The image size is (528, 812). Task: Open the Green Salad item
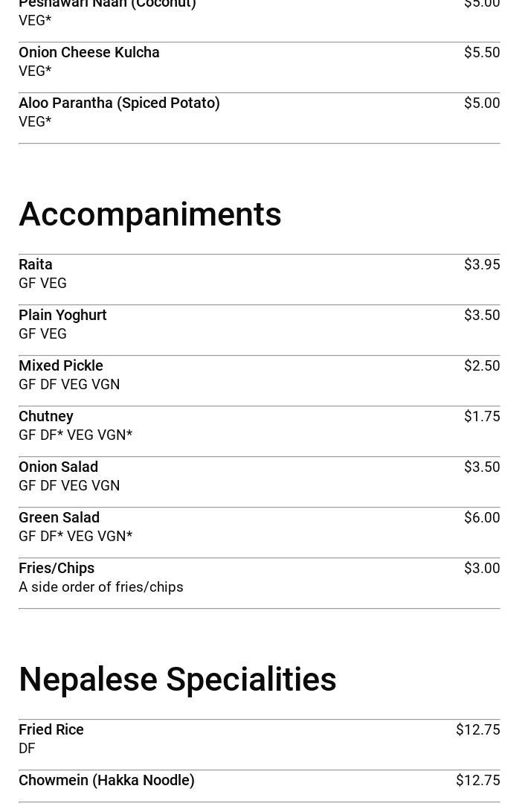(59, 518)
